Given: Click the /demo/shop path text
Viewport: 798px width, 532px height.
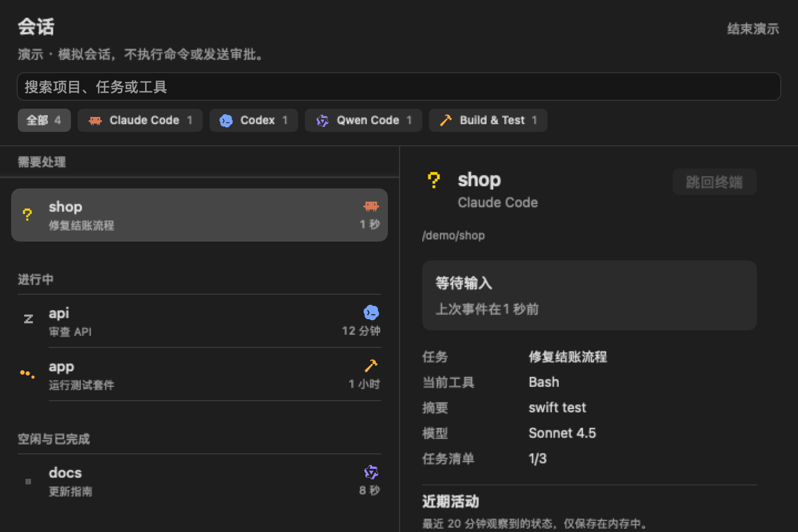Looking at the screenshot, I should (453, 236).
